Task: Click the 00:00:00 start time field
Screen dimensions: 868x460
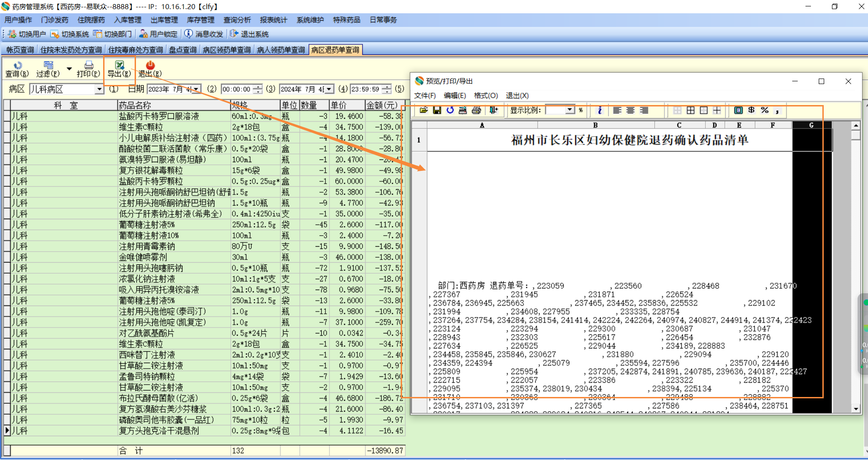Action: pyautogui.click(x=237, y=89)
